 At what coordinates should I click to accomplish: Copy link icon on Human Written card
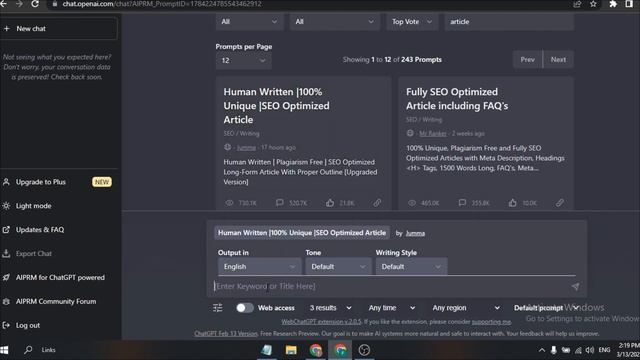pyautogui.click(x=377, y=202)
